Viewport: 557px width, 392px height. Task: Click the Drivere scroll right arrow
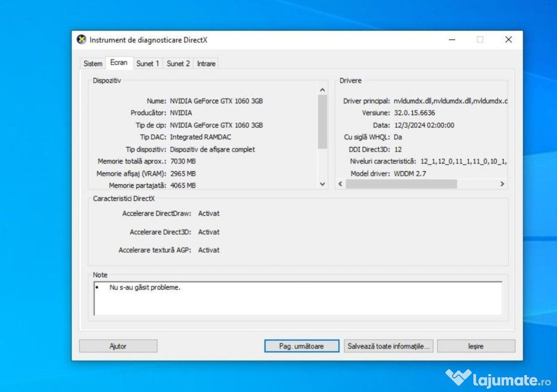pos(502,184)
